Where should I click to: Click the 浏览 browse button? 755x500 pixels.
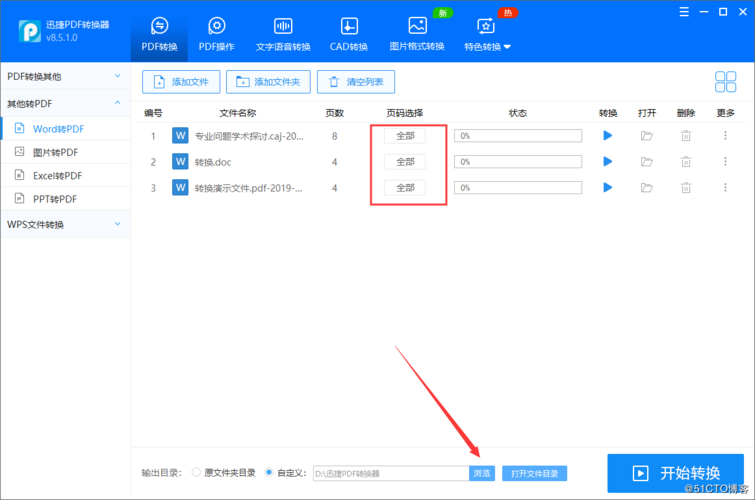(x=482, y=474)
